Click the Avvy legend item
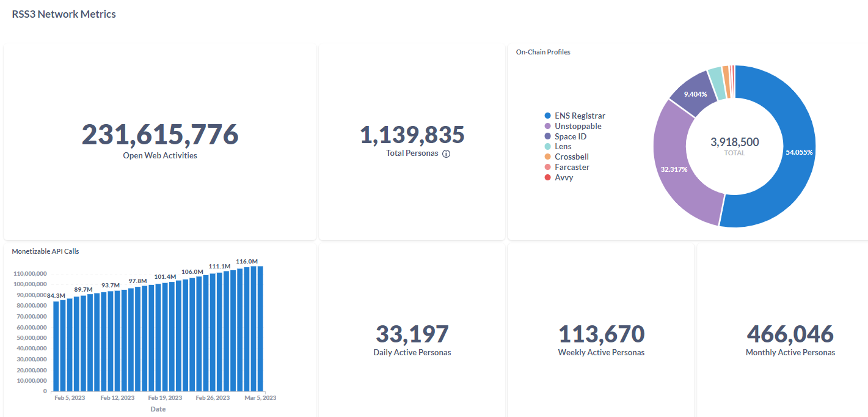 (558, 177)
